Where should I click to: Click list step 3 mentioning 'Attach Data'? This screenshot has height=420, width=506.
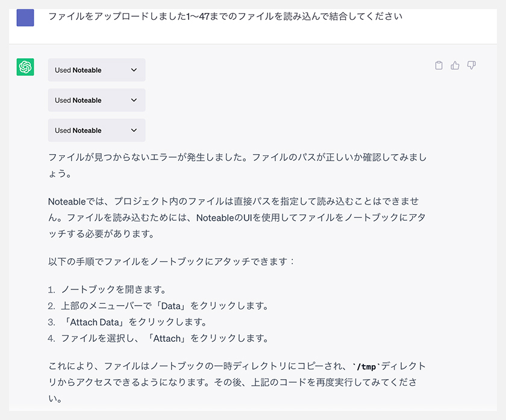point(128,322)
